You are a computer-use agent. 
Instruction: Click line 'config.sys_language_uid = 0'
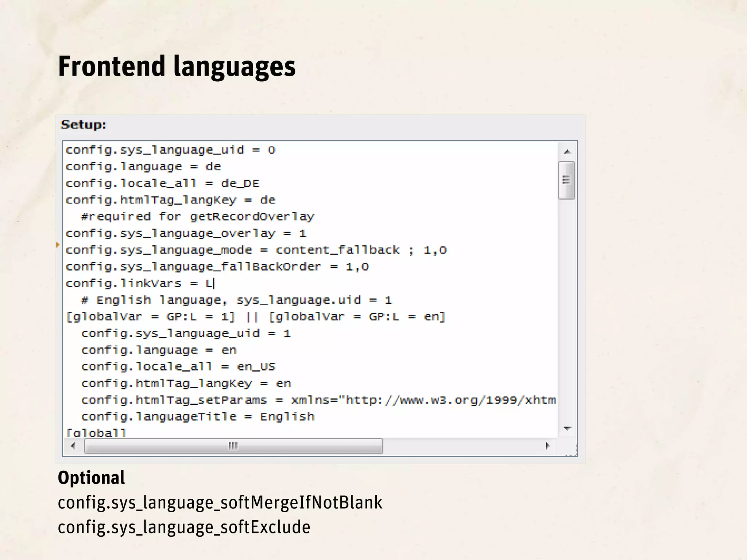[x=171, y=150]
